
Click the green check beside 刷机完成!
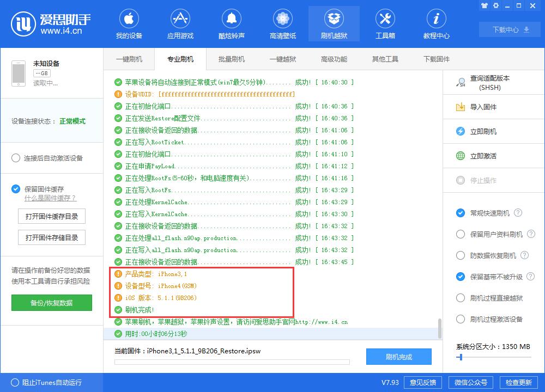coord(118,310)
